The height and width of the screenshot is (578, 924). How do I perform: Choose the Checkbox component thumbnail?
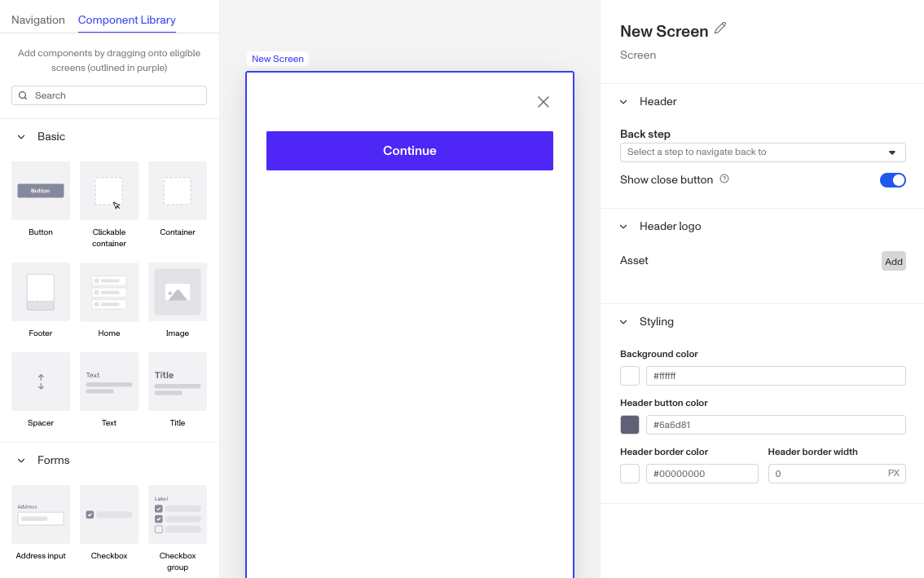click(x=109, y=514)
